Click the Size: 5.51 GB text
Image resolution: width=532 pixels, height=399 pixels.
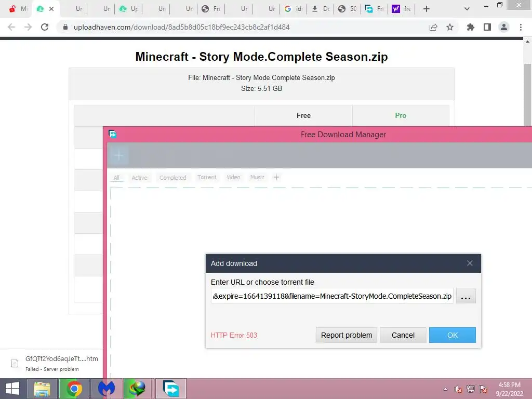(x=262, y=88)
